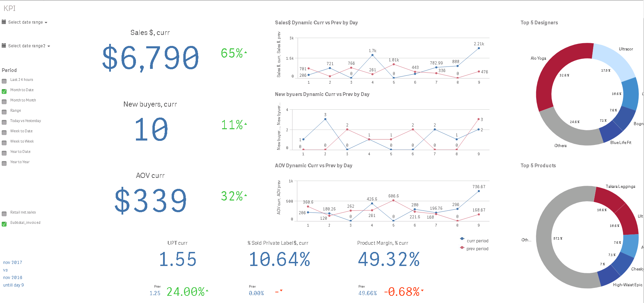This screenshot has height=303, width=644.
Task: Enable the Last 24 hours period checkbox
Action: tap(4, 81)
